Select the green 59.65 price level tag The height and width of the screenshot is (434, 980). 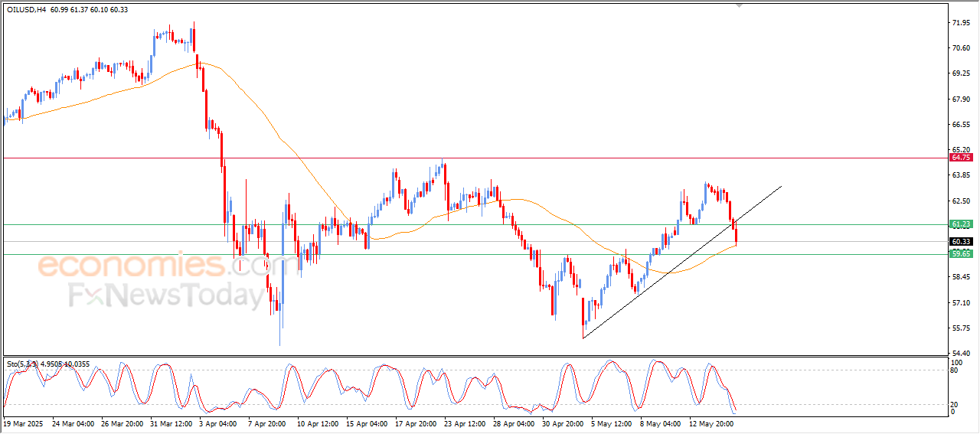961,254
